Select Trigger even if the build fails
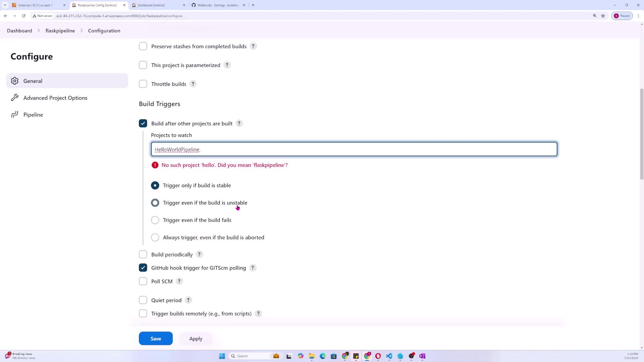This screenshot has width=644, height=362. [x=155, y=220]
